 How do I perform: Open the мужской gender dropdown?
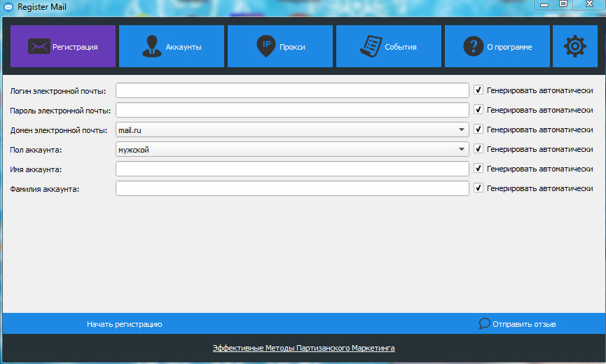pyautogui.click(x=462, y=149)
